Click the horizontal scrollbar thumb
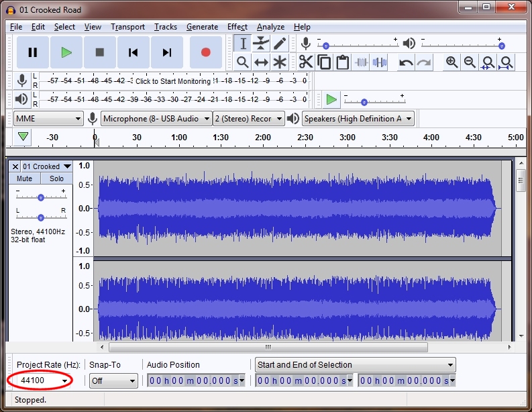 pyautogui.click(x=268, y=347)
